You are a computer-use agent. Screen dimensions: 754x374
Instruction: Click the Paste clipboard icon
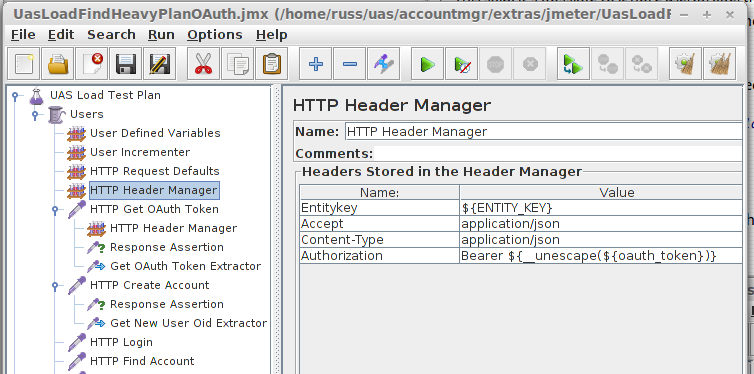point(272,63)
